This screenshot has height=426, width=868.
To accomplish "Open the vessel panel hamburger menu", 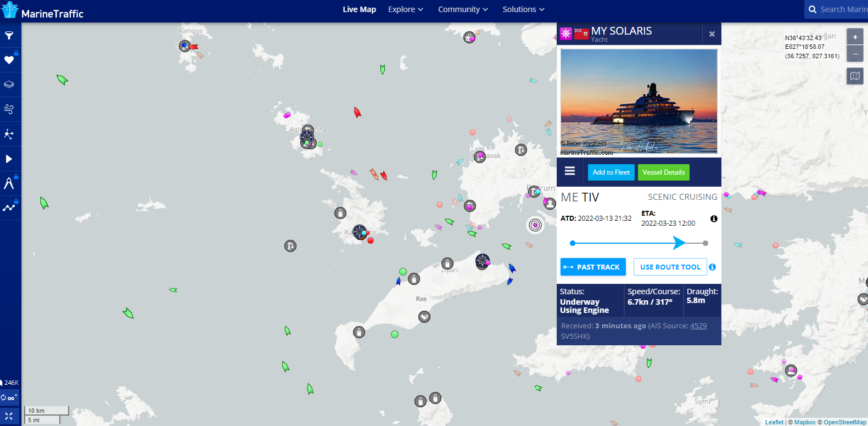I will click(x=570, y=171).
